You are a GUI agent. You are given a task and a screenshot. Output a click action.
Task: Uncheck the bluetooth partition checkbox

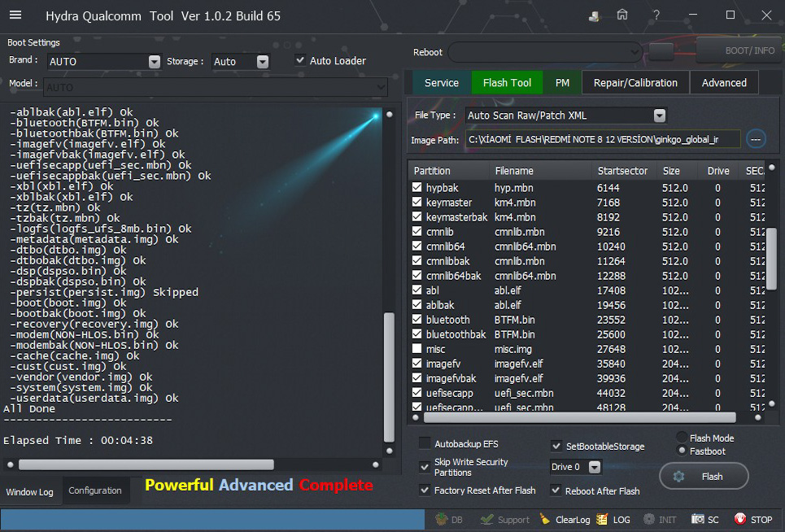[x=416, y=319]
